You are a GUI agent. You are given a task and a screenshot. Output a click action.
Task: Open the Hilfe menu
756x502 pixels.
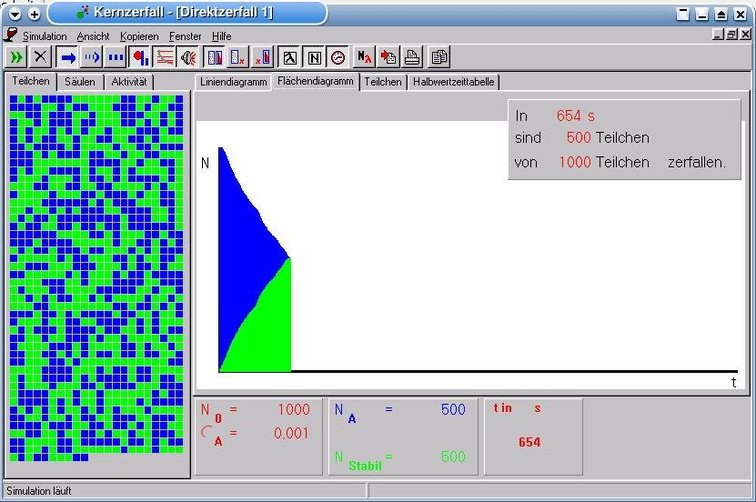click(x=222, y=36)
